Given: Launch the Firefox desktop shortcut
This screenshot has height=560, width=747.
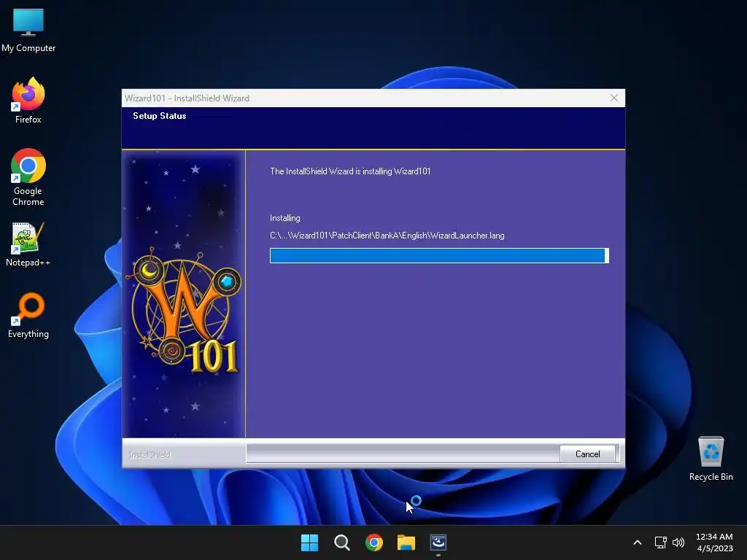Looking at the screenshot, I should click(x=28, y=101).
